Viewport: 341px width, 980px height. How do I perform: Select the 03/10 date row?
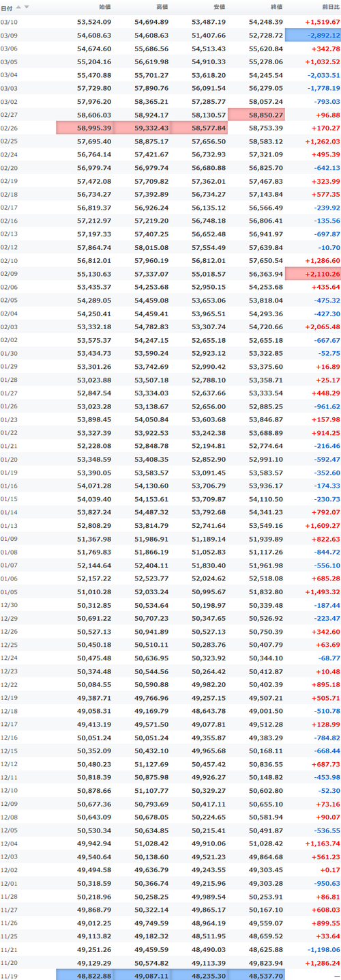tap(170, 23)
